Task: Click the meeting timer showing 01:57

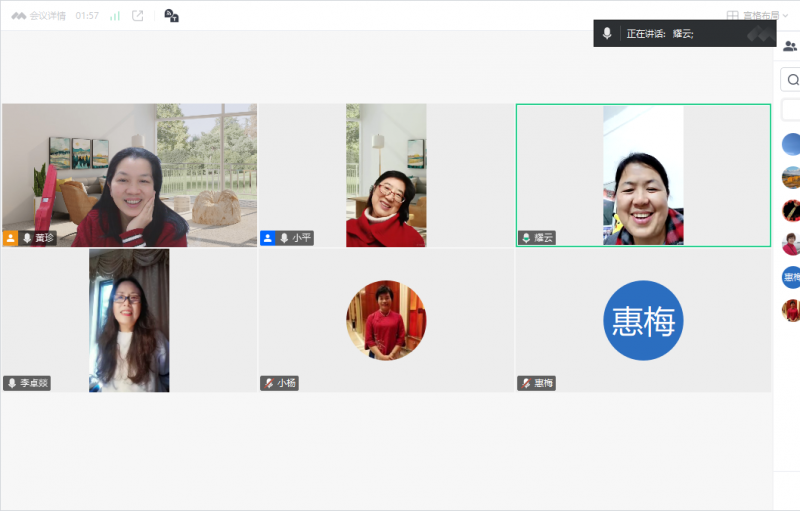Action: point(86,16)
